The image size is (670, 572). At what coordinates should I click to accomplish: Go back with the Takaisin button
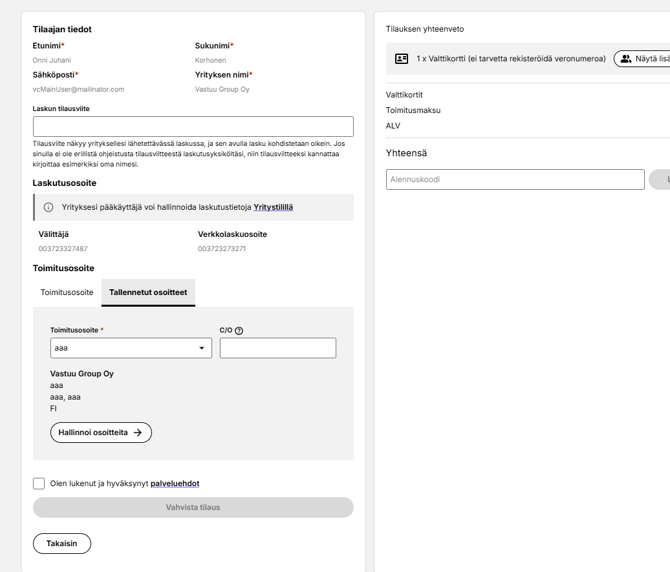pyautogui.click(x=62, y=543)
